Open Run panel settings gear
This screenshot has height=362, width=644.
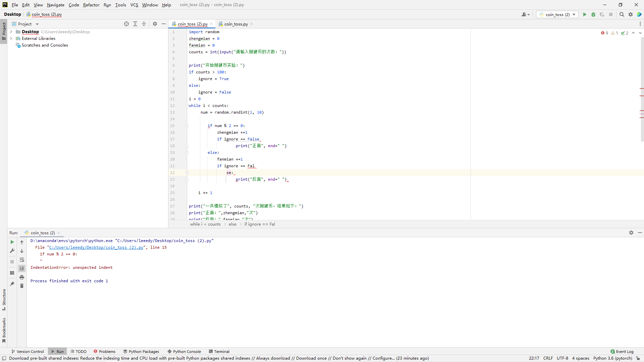point(631,233)
